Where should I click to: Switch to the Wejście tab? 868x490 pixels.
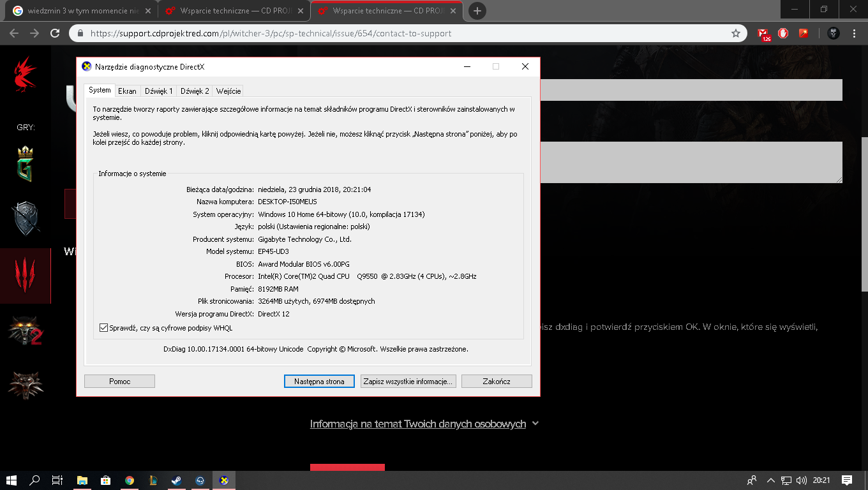(228, 91)
